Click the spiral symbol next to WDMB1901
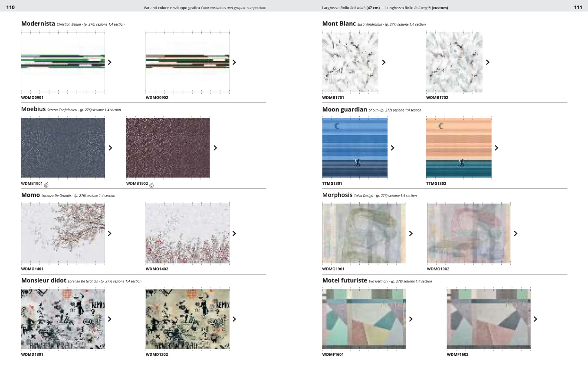 (46, 184)
